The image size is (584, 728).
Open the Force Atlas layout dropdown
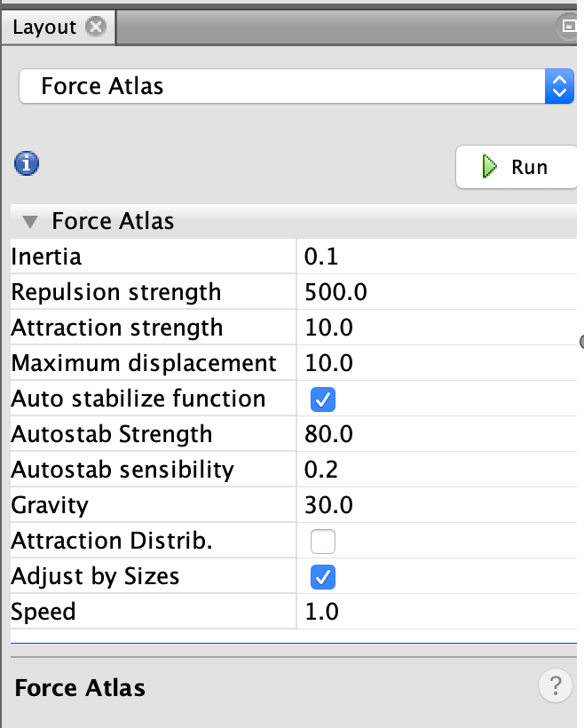click(296, 86)
